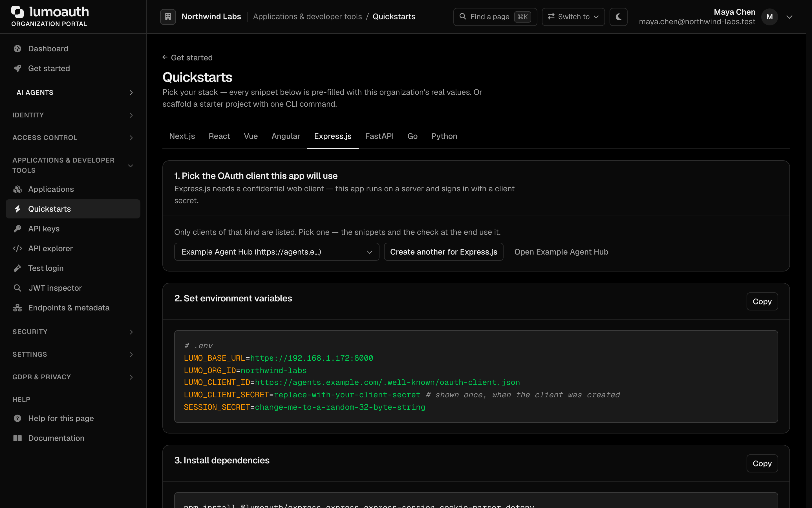This screenshot has height=508, width=812.
Task: Open Test login via its pencil icon
Action: tap(17, 268)
